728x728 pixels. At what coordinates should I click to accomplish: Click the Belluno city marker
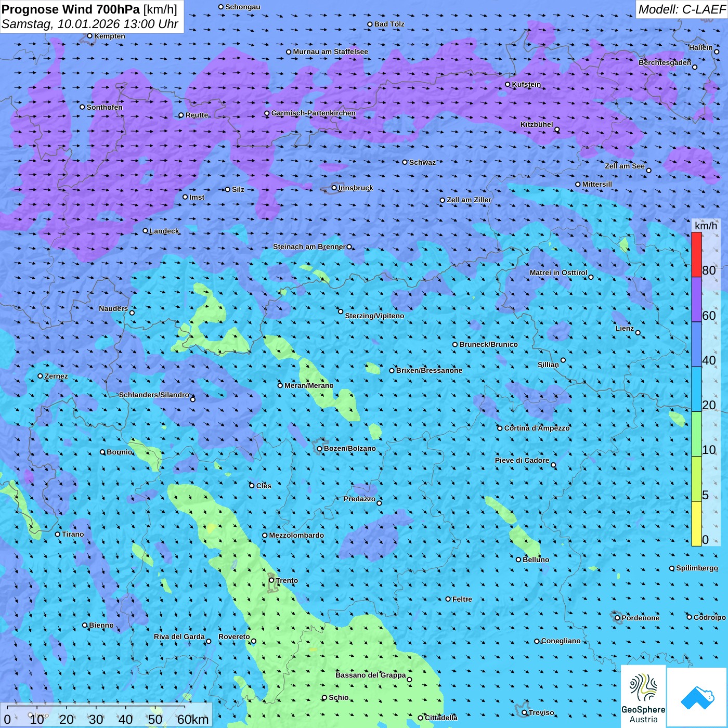point(518,560)
